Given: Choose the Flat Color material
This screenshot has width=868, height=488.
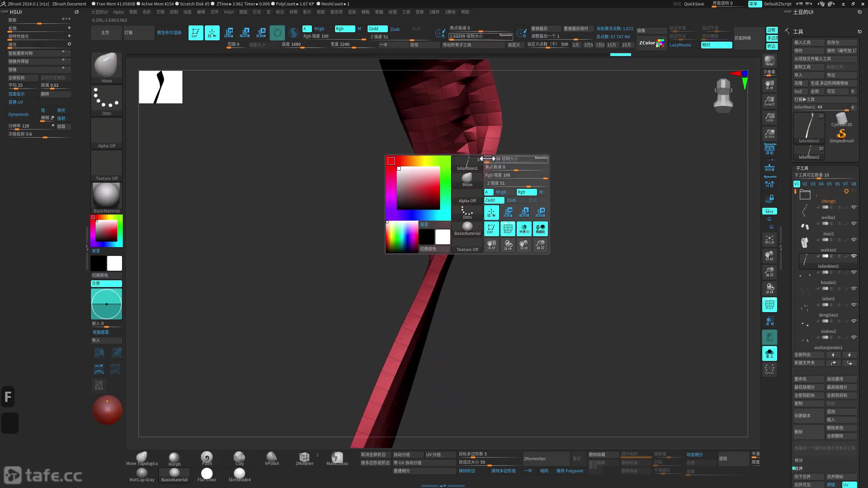Looking at the screenshot, I should 207,475.
